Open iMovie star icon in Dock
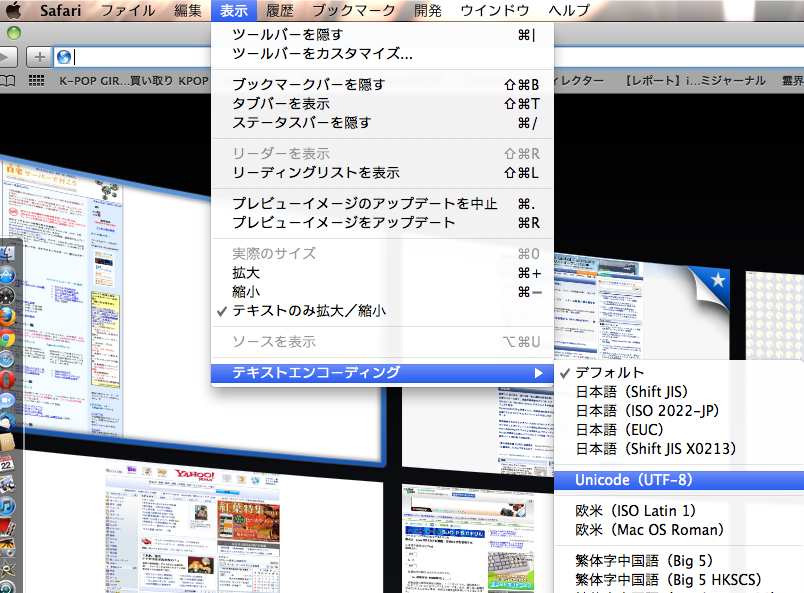The image size is (804, 593). point(7,569)
